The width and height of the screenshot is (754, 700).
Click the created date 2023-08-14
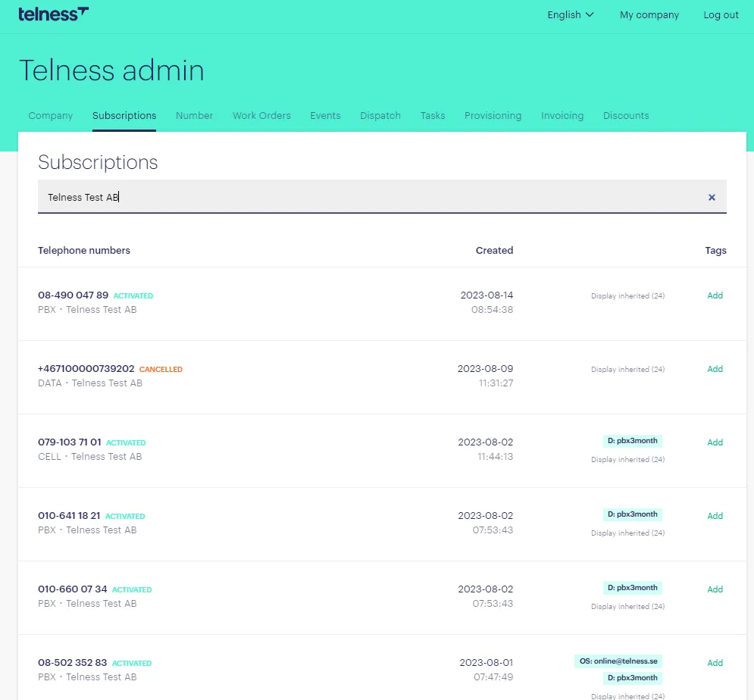(487, 295)
